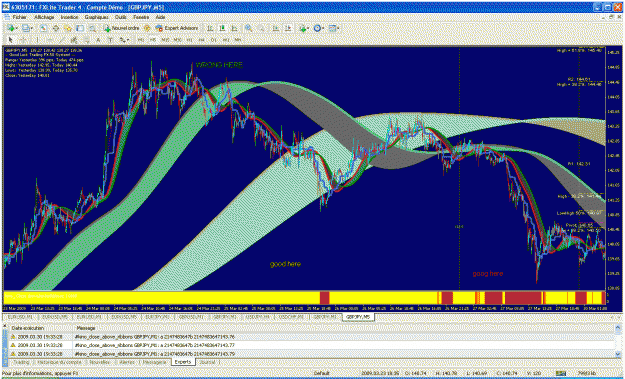
Task: Zoom in on the chart
Action: [248, 28]
